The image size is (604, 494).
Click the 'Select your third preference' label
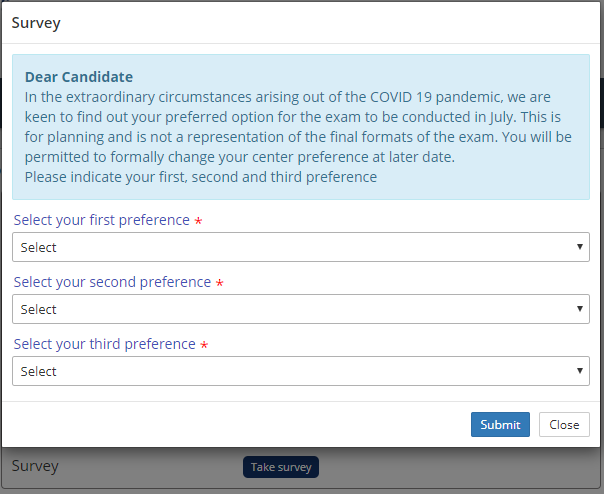tap(104, 344)
